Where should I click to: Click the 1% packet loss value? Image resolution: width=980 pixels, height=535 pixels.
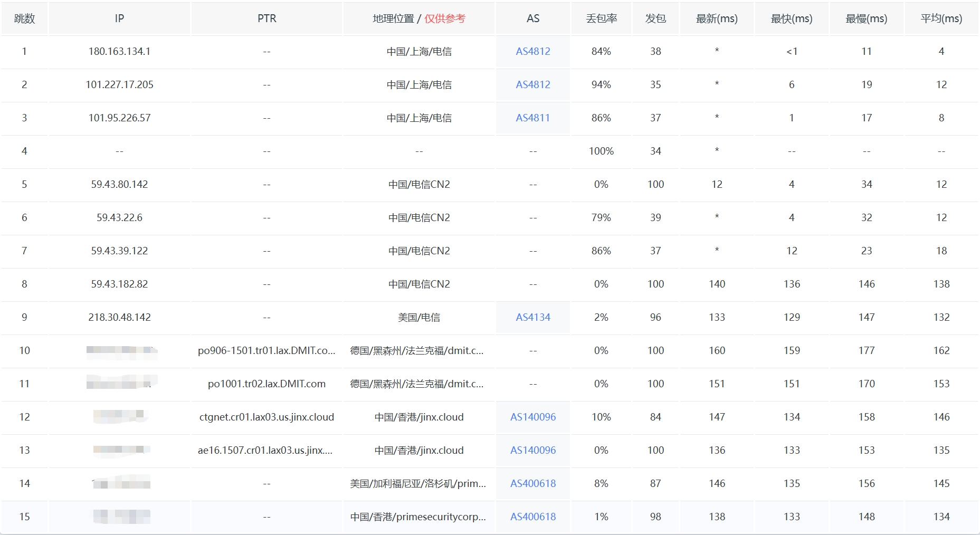601,517
